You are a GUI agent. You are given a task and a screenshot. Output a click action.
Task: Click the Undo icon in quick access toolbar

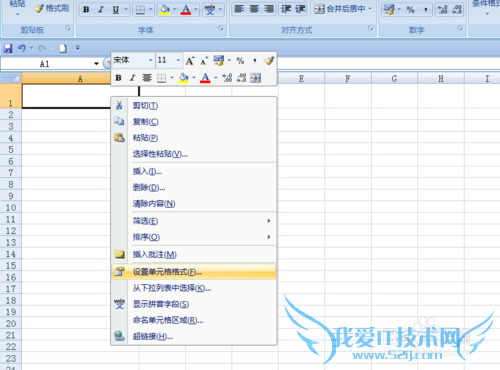point(22,48)
